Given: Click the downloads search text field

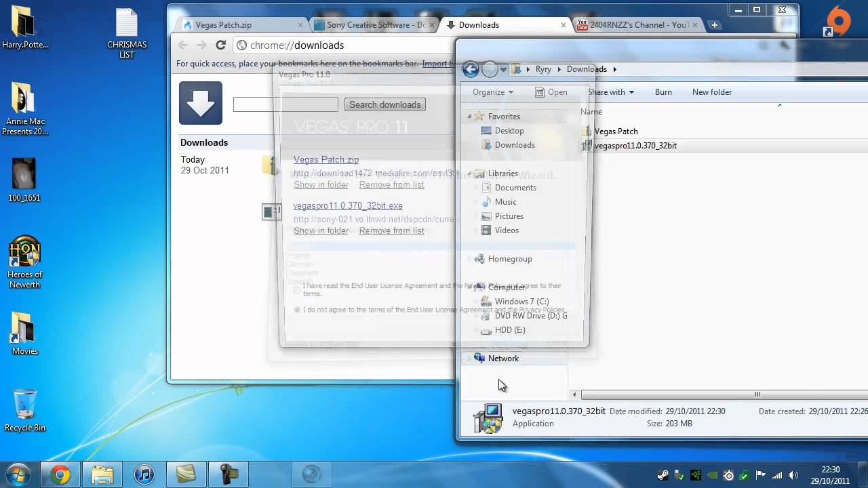Looking at the screenshot, I should [x=285, y=104].
